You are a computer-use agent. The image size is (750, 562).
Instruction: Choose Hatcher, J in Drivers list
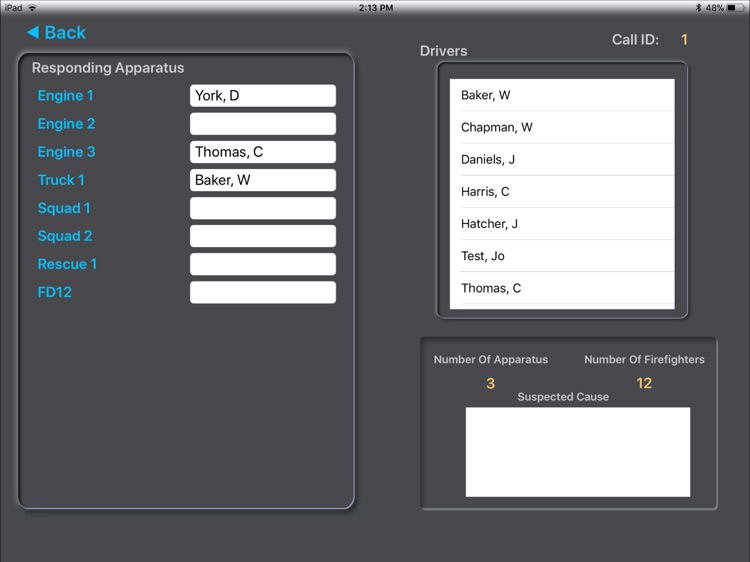(562, 223)
